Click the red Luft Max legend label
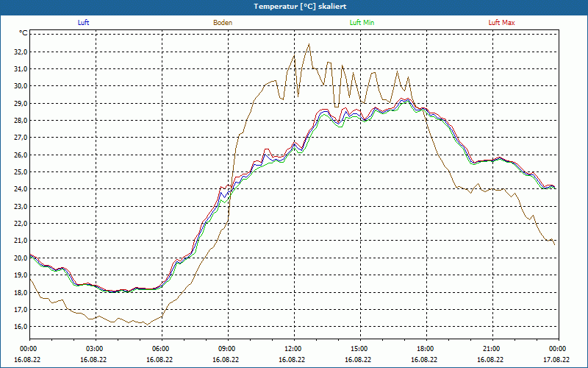588x368 pixels. click(501, 23)
